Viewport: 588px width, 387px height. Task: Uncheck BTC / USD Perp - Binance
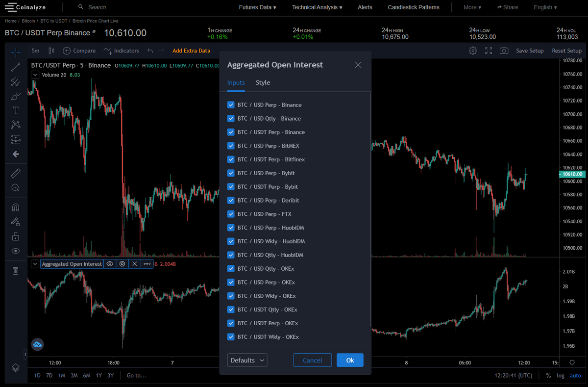(231, 105)
